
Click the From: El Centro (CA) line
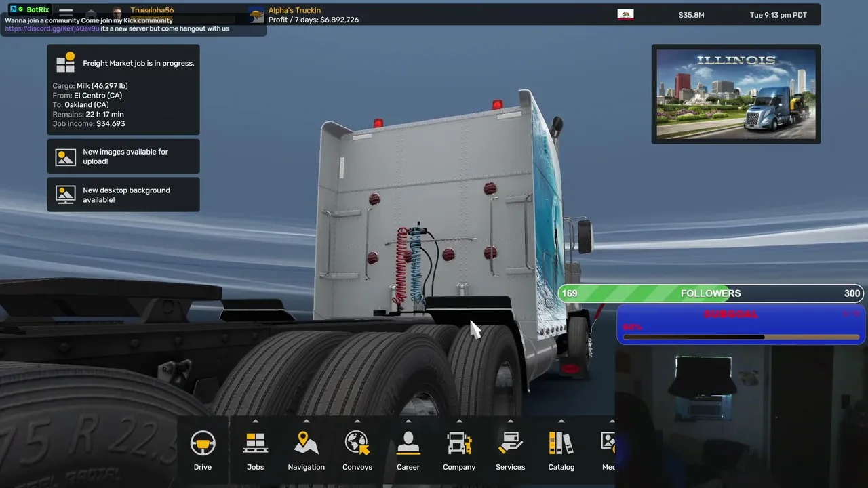point(88,96)
